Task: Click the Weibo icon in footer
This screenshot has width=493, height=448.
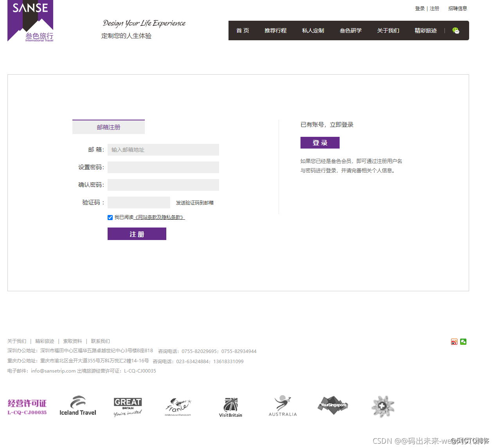Action: (454, 342)
